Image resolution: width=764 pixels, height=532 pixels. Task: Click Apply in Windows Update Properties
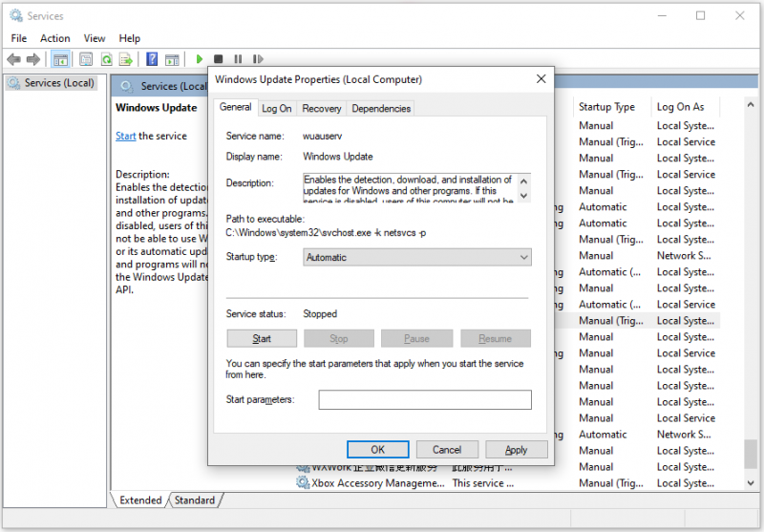click(516, 450)
